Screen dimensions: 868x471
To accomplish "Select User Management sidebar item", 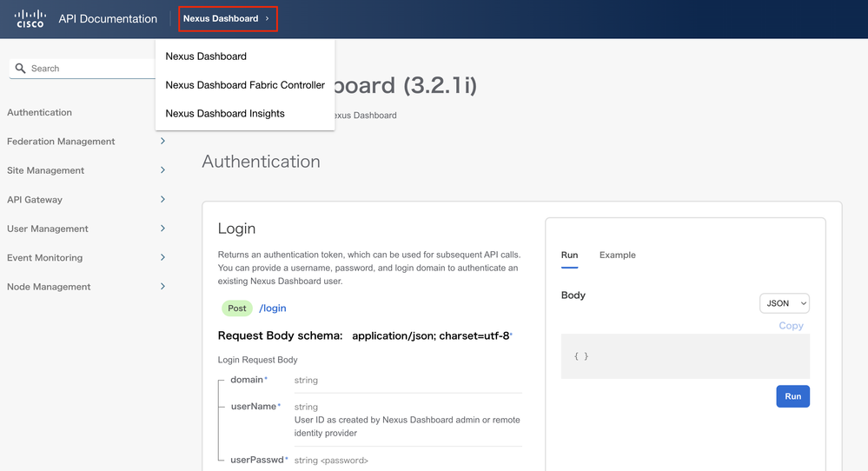I will click(48, 229).
